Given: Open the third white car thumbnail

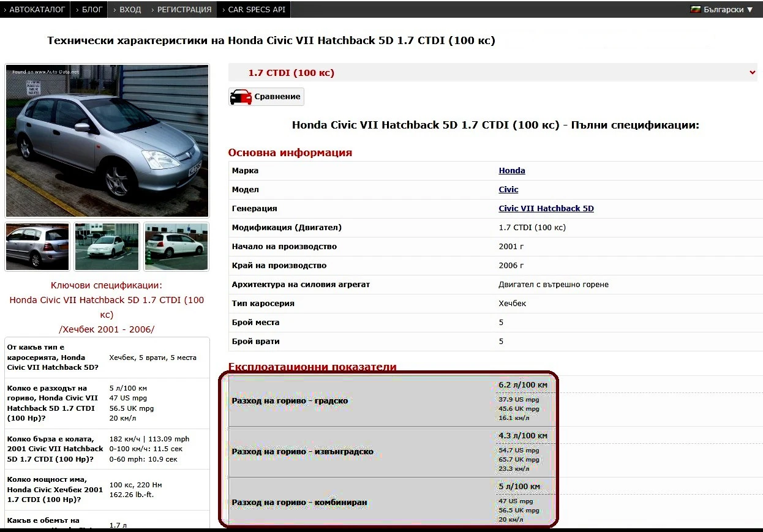Looking at the screenshot, I should [176, 247].
